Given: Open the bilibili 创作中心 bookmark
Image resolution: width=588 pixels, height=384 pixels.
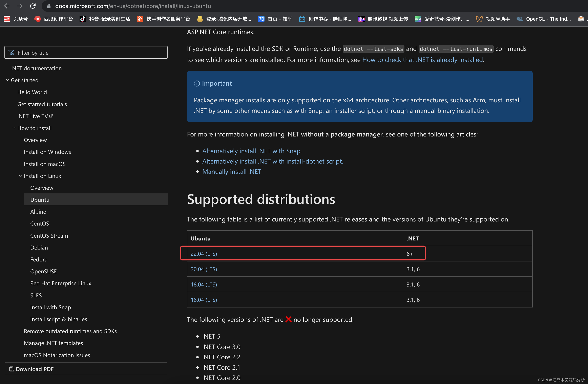Looking at the screenshot, I should 324,19.
